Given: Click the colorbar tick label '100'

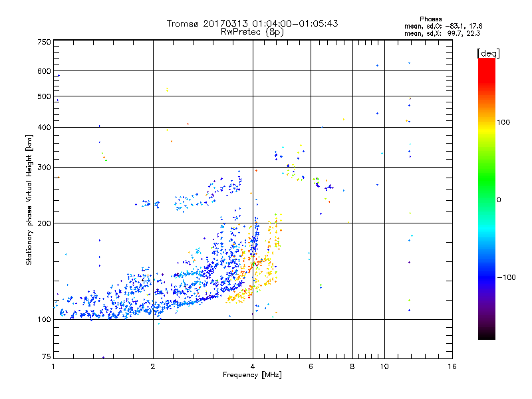Looking at the screenshot, I should coord(503,122).
